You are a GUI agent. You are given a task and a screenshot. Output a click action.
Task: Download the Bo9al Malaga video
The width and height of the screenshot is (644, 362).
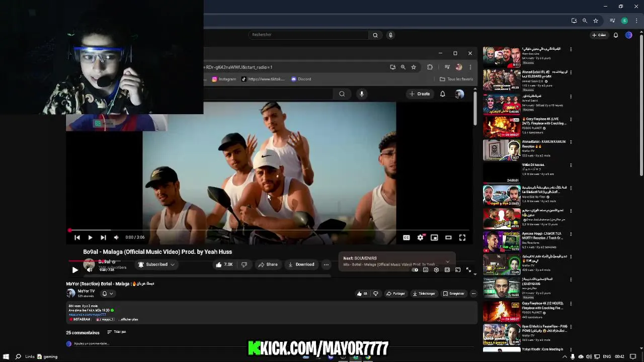point(301,264)
